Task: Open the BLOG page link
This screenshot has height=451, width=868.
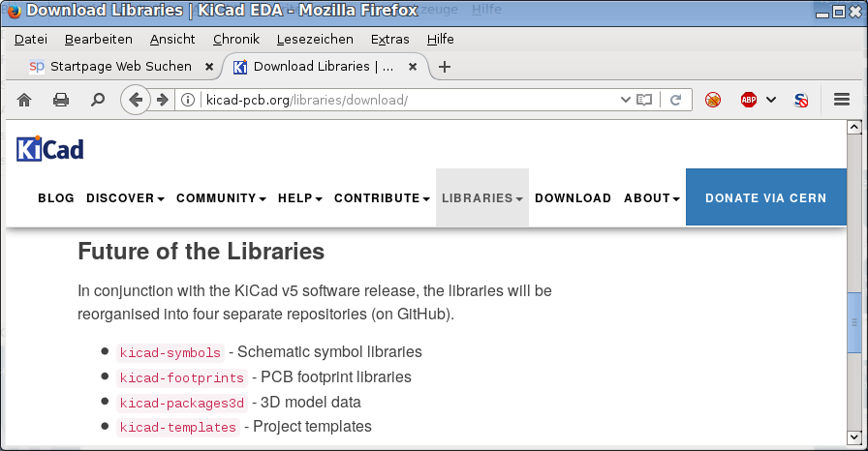Action: coord(56,197)
